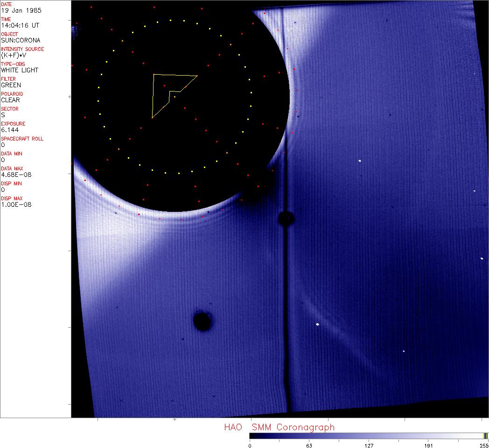Select the (K+F)*V intensity source value
The width and height of the screenshot is (489, 448).
point(14,55)
